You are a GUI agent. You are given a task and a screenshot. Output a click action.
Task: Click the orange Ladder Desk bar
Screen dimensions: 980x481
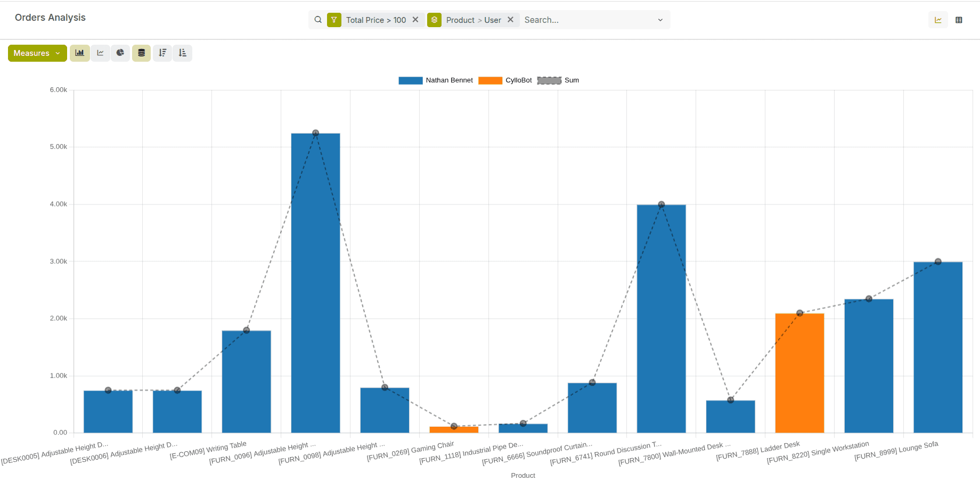pyautogui.click(x=799, y=372)
